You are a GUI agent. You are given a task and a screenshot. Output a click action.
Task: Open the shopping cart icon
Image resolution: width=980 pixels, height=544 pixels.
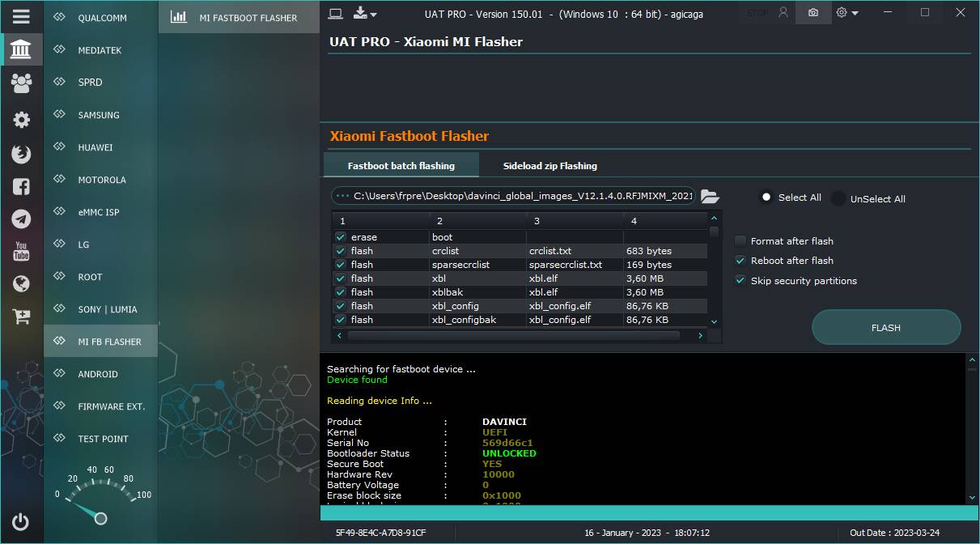21,317
